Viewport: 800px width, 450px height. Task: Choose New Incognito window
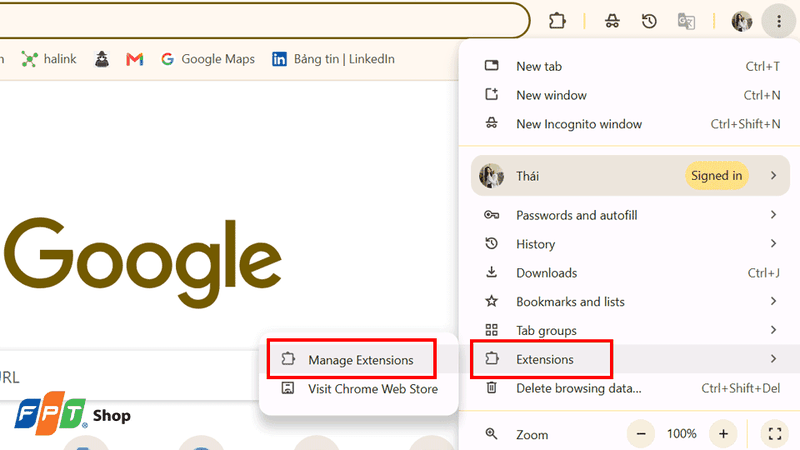point(632,124)
